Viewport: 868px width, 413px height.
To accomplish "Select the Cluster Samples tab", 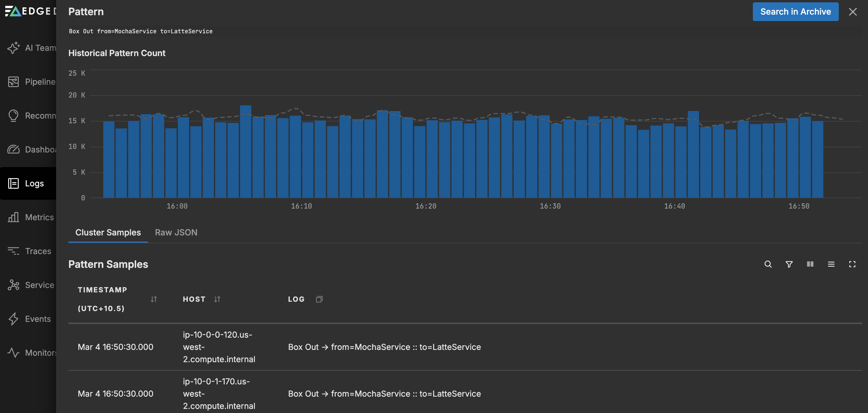I will pyautogui.click(x=108, y=232).
